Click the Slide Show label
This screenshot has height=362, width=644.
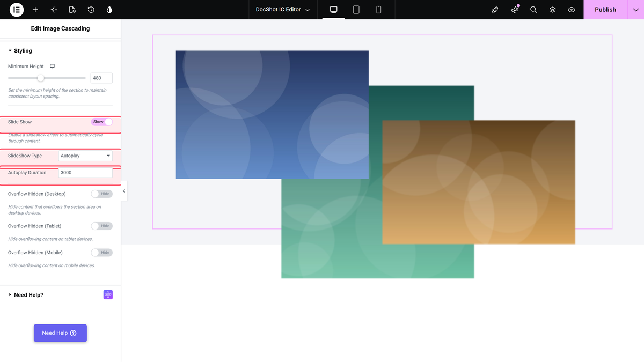point(20,122)
